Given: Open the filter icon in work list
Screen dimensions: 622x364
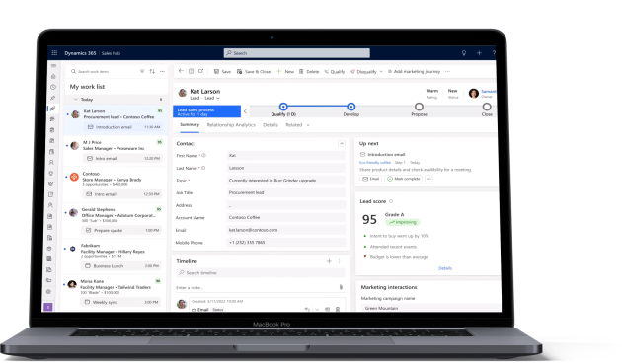Looking at the screenshot, I should tap(142, 71).
